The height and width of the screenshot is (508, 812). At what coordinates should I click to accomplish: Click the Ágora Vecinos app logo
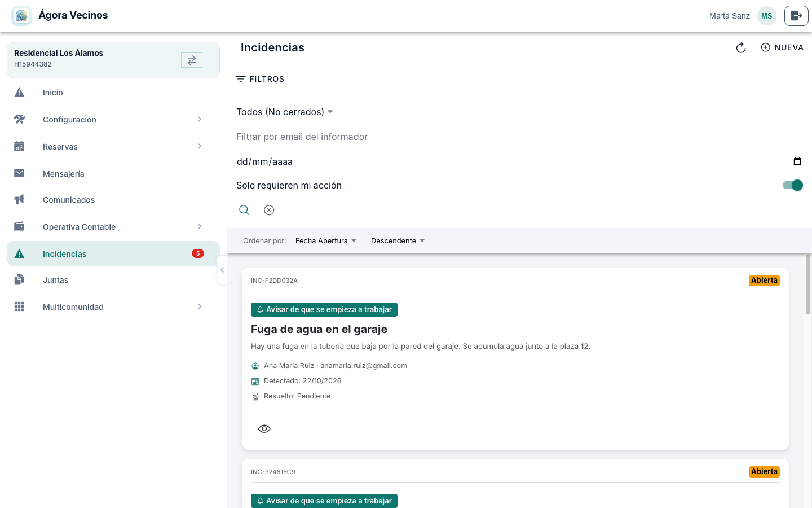pyautogui.click(x=21, y=16)
